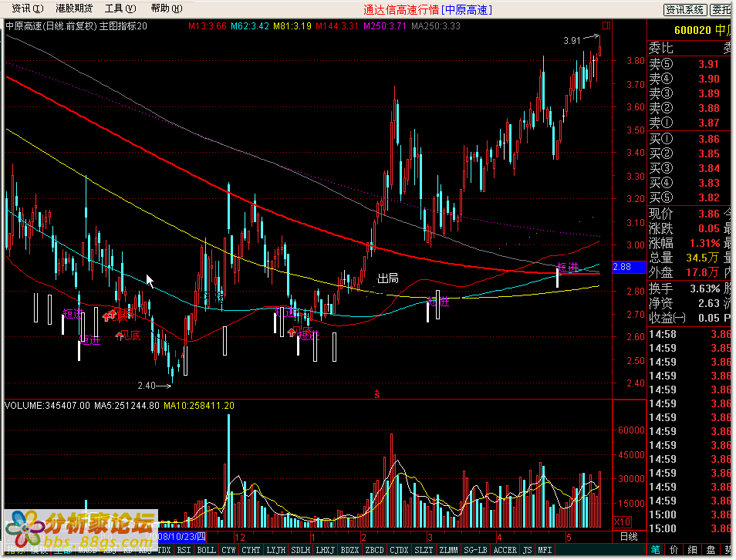Click the M250:3.71 moving average label
This screenshot has width=736, height=560.
point(385,26)
